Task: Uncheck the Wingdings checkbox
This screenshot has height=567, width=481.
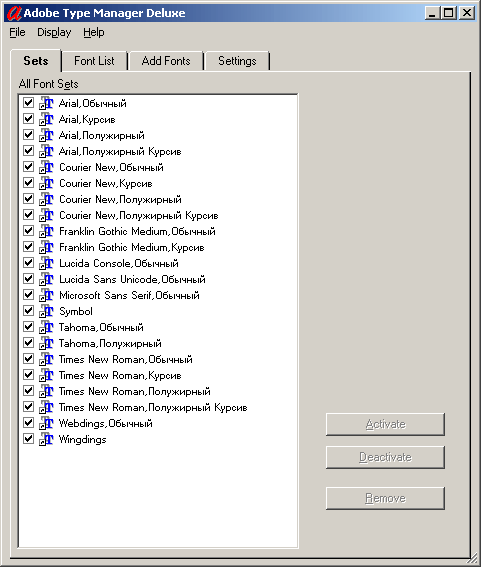Action: (x=28, y=439)
